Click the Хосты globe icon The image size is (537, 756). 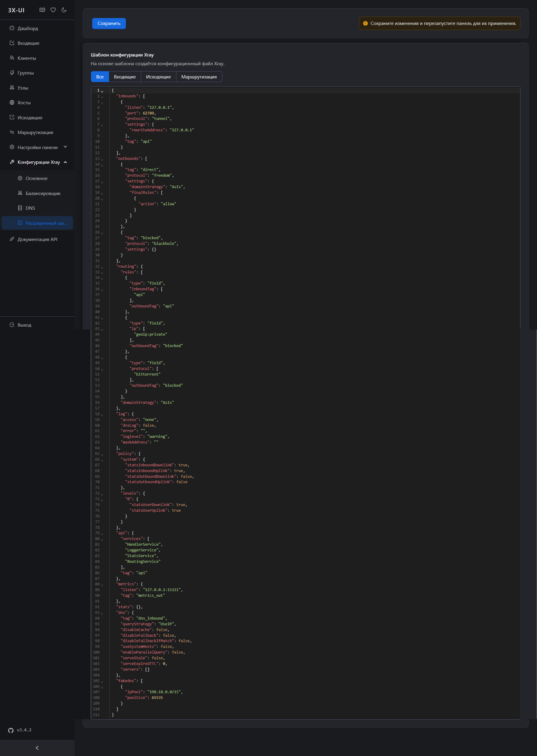12,102
